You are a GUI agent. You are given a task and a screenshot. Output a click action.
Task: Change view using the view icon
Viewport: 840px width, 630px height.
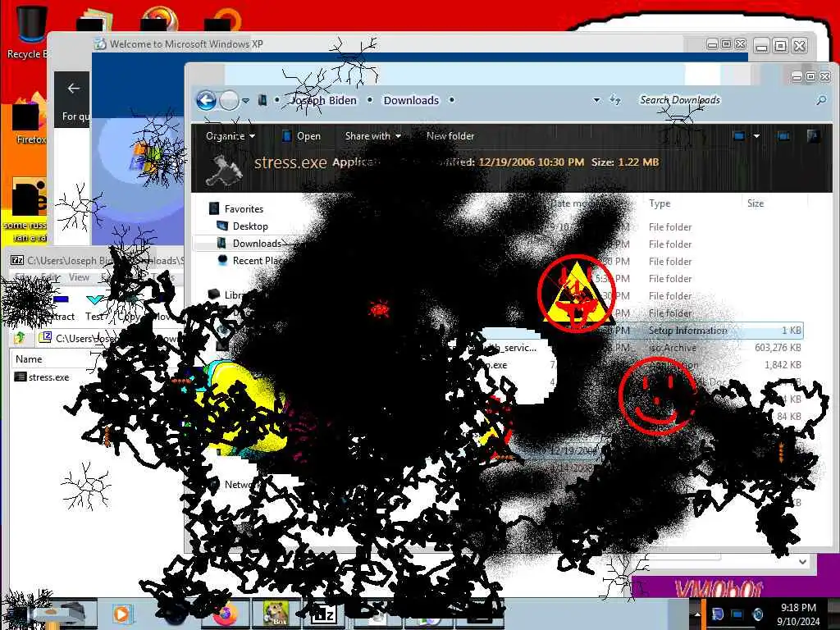point(739,136)
